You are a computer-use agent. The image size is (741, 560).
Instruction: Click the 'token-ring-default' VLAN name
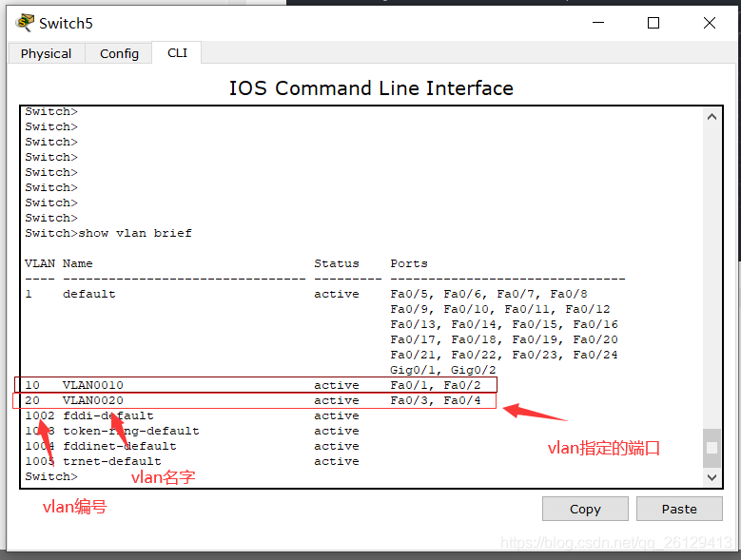point(131,431)
